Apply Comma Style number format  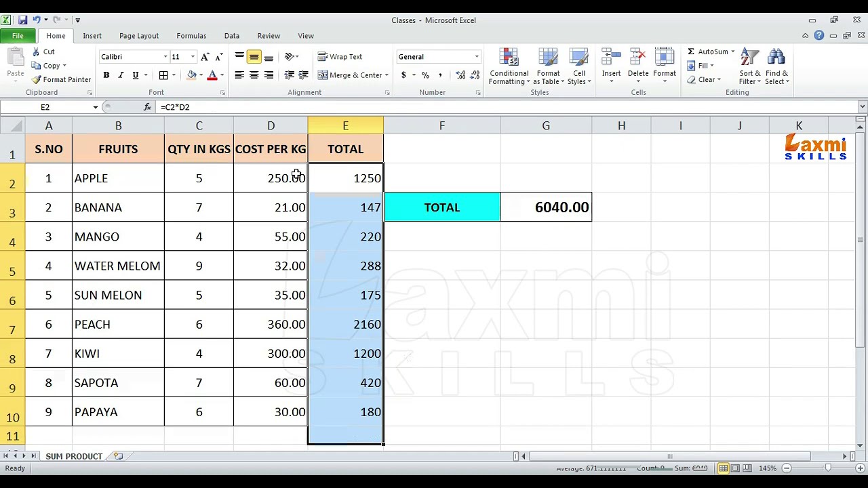coord(440,75)
